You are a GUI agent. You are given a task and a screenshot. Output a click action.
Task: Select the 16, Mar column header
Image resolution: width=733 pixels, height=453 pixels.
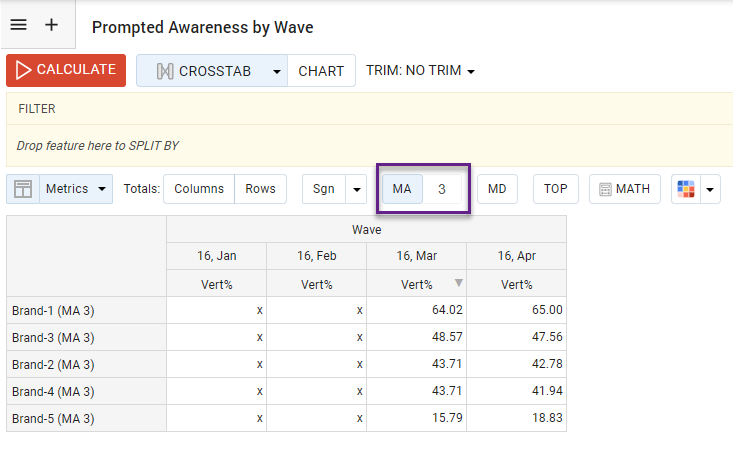pos(417,256)
